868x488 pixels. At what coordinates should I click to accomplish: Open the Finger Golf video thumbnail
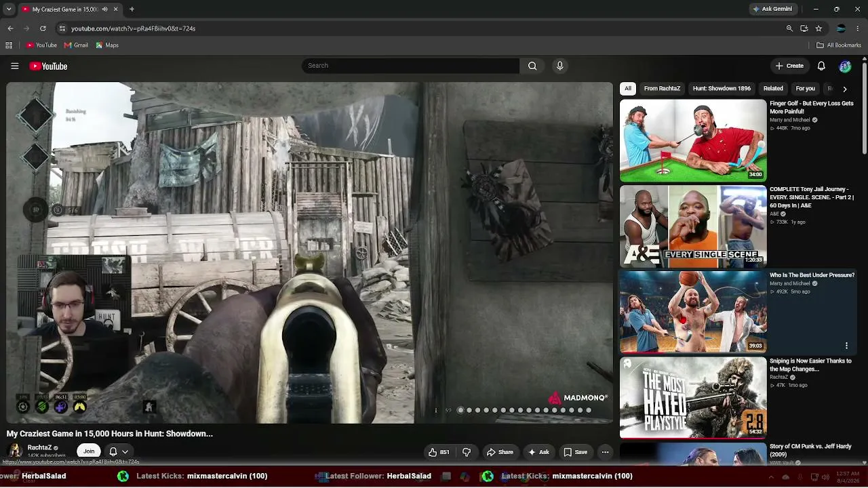coord(693,140)
